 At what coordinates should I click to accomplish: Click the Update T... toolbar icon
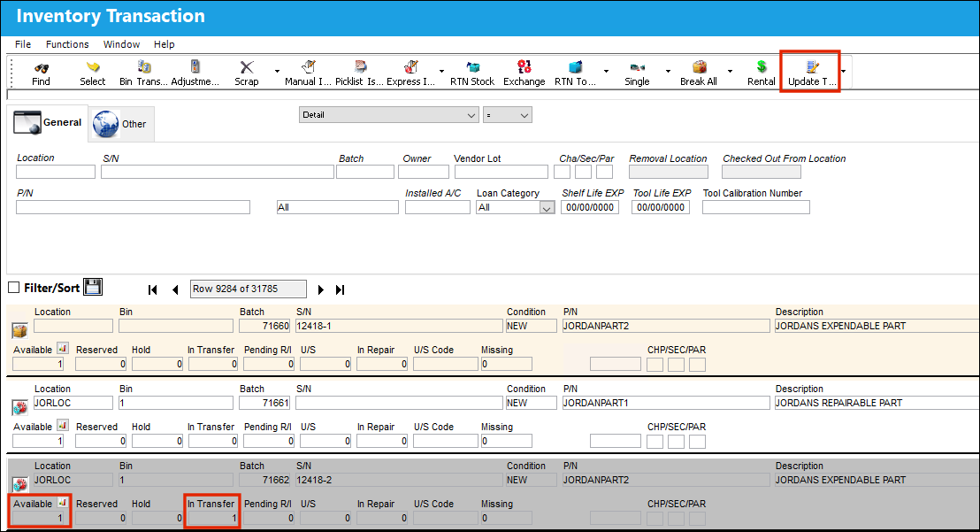tap(812, 67)
